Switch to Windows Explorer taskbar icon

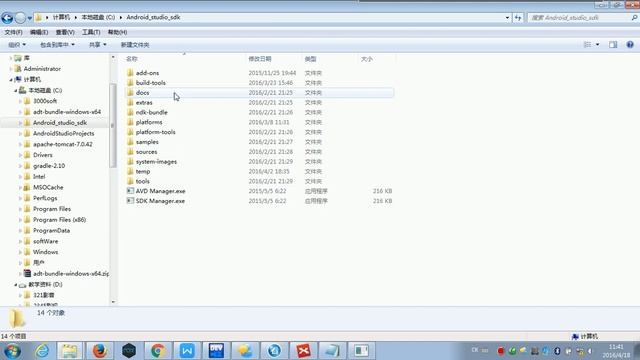tap(69, 351)
